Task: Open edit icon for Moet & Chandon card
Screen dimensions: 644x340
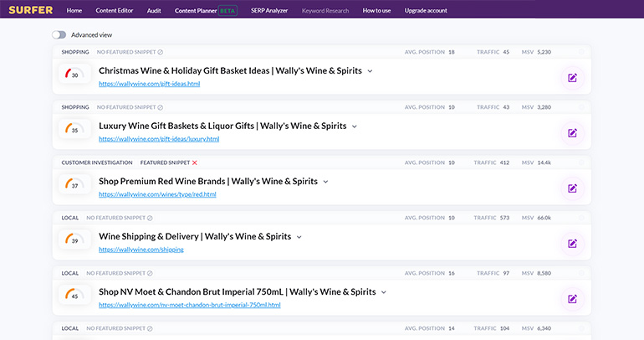Action: (x=572, y=299)
